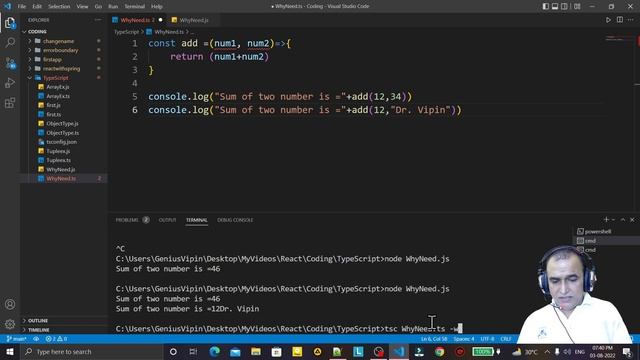Image resolution: width=640 pixels, height=360 pixels.
Task: Open Tupleex.ts in the explorer
Action: pos(58,160)
